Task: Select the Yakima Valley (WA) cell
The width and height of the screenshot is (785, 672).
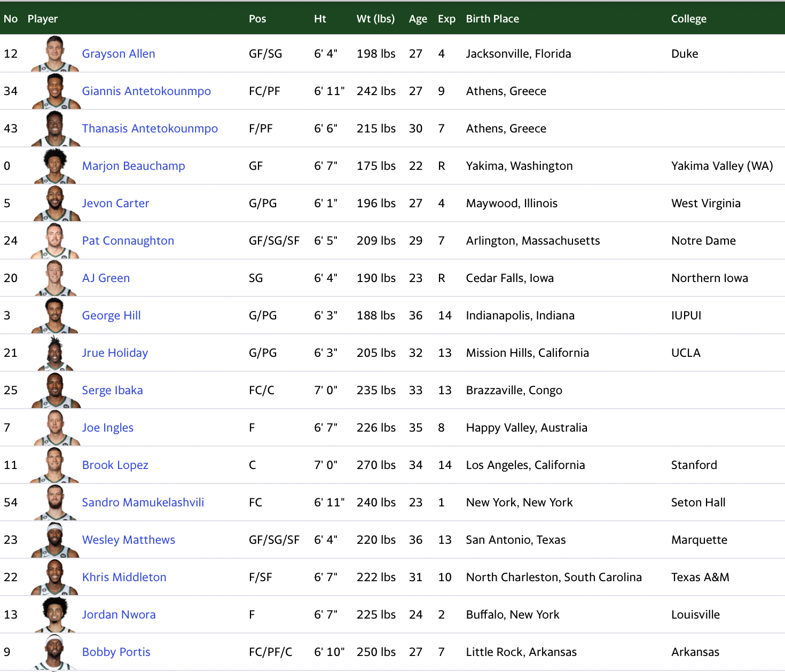Action: point(722,166)
